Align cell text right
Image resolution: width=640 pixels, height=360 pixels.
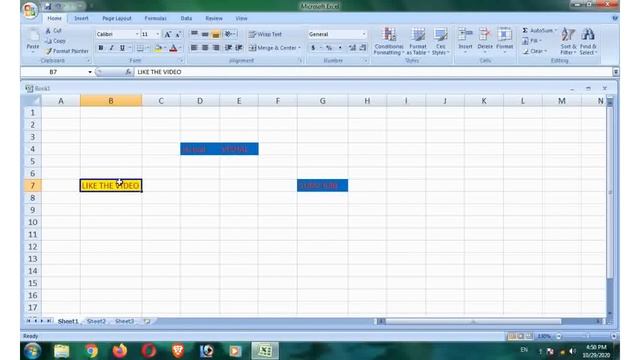pos(216,48)
